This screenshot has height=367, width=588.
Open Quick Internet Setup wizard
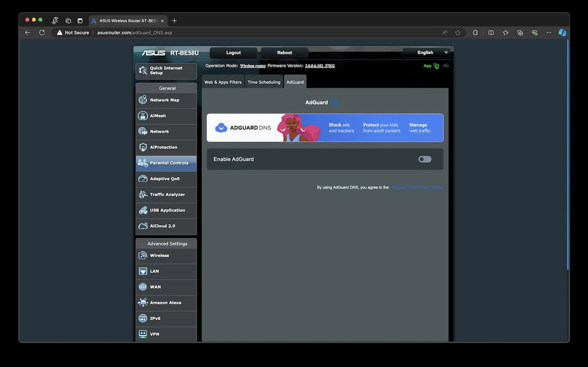coord(166,71)
